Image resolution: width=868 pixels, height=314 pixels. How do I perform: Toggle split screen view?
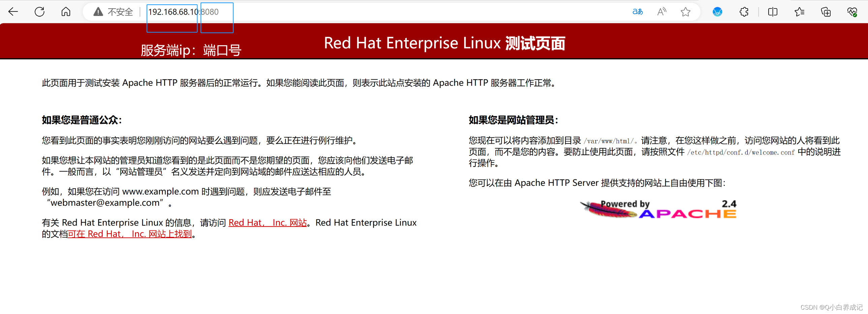pyautogui.click(x=772, y=12)
